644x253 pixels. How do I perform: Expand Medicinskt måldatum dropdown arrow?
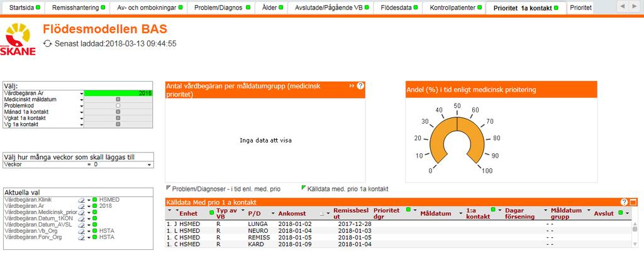tap(81, 99)
